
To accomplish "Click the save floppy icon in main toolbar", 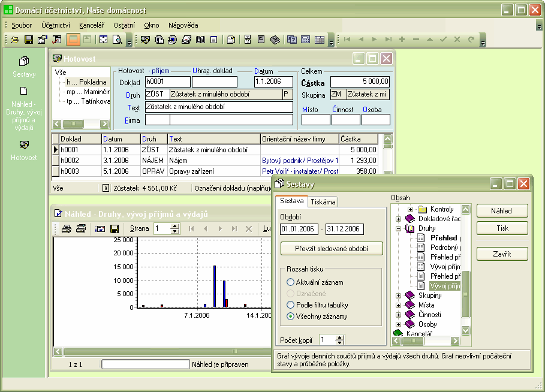I will point(28,40).
